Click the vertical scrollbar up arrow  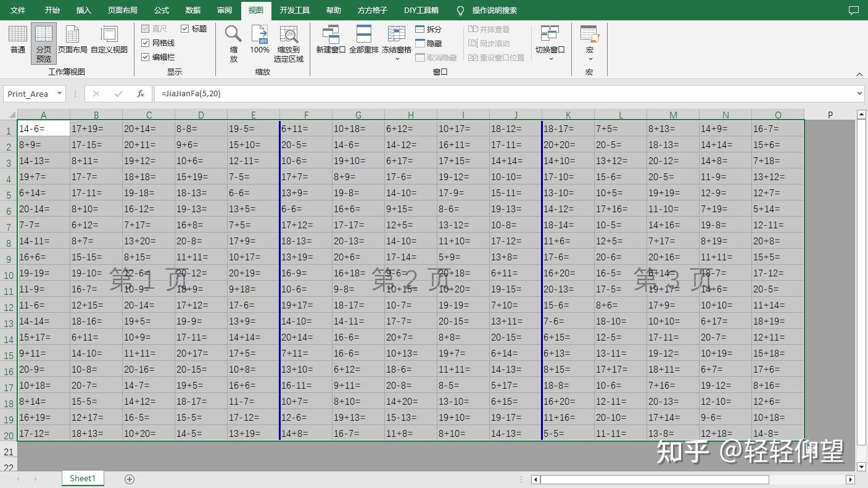(x=862, y=114)
